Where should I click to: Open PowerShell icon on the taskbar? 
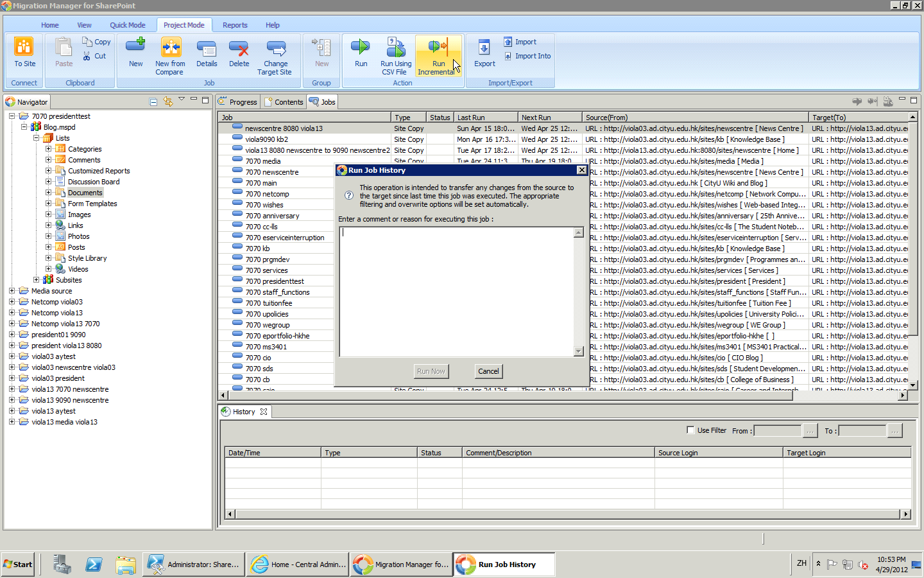pos(94,565)
